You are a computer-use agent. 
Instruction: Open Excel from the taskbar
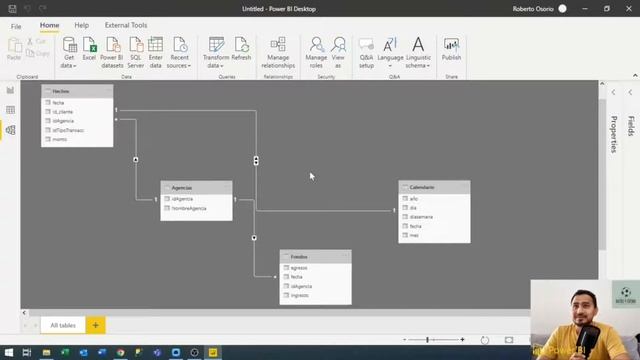pyautogui.click(x=65, y=352)
